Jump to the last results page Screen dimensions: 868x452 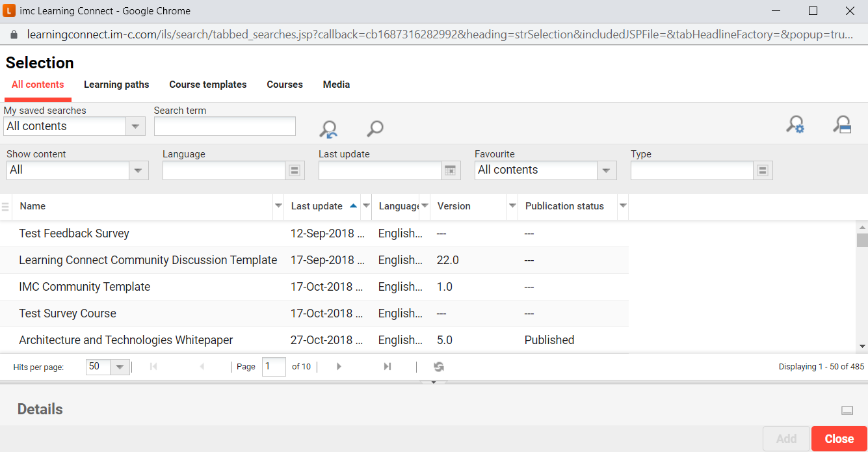[387, 366]
